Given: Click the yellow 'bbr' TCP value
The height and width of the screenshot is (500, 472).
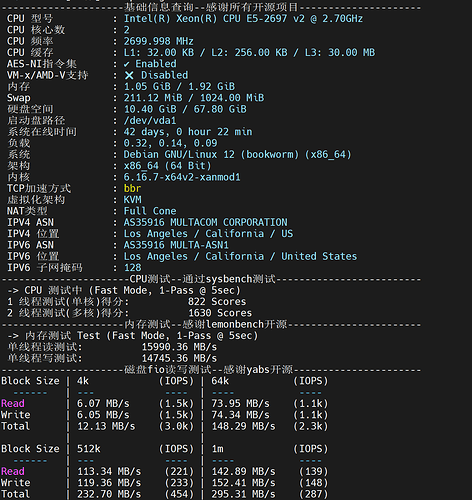Looking at the screenshot, I should 132,189.
